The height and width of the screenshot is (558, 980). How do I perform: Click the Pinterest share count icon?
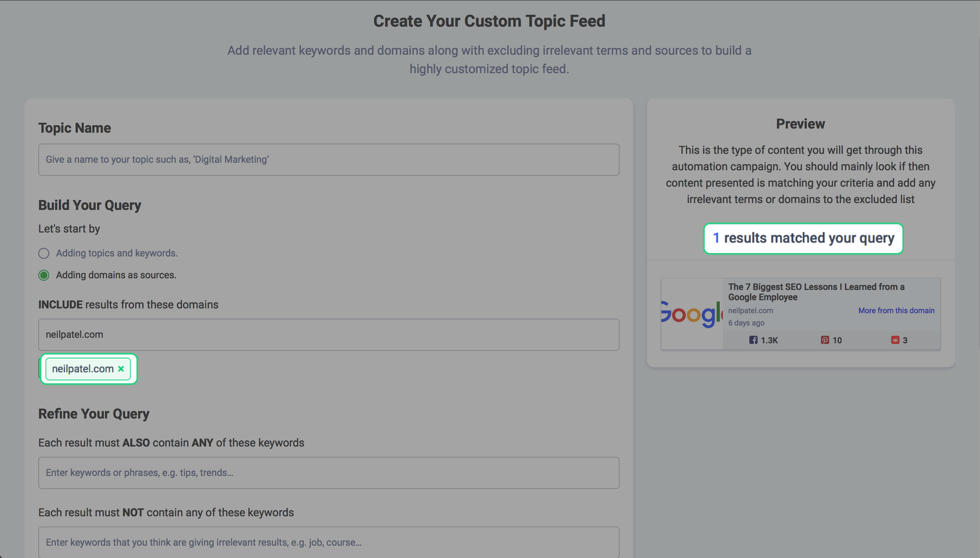point(825,340)
